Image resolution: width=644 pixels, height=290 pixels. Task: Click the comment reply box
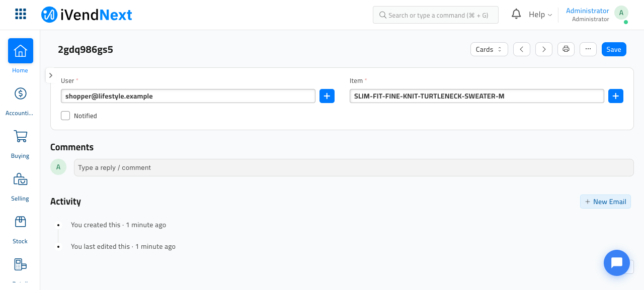[354, 168]
